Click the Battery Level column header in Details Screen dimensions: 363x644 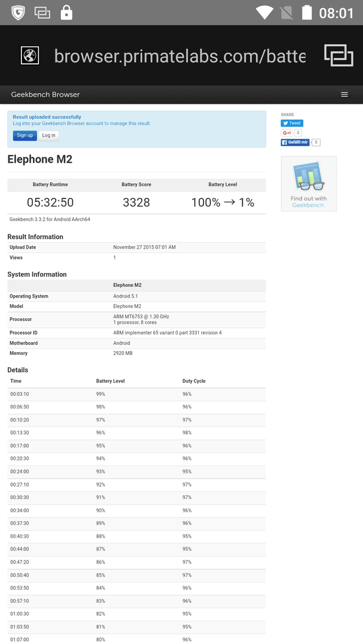tap(110, 381)
